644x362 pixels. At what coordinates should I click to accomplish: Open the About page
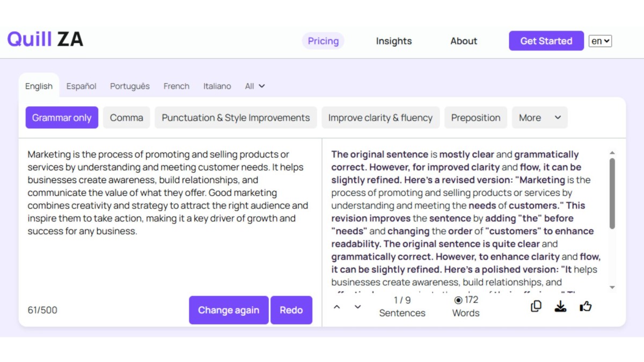[464, 41]
